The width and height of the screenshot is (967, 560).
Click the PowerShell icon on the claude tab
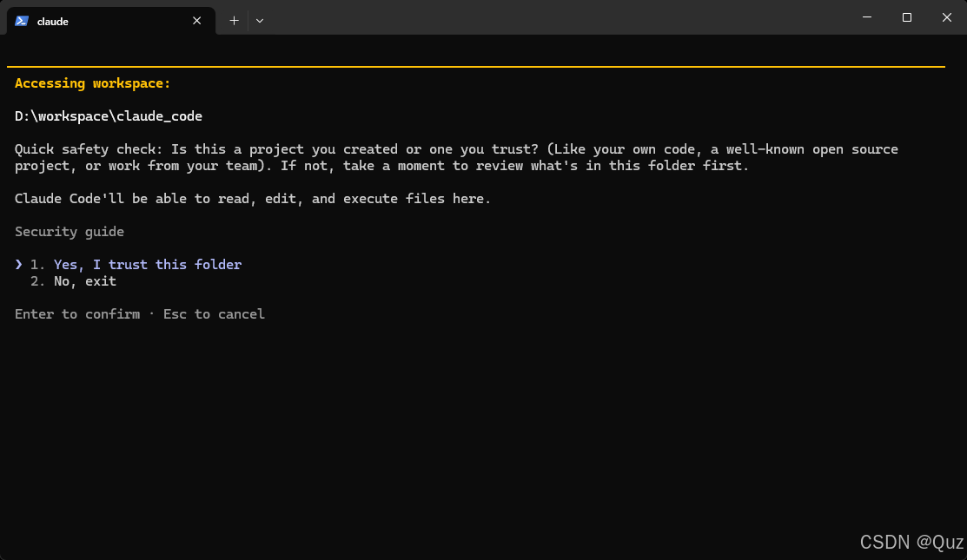click(22, 21)
